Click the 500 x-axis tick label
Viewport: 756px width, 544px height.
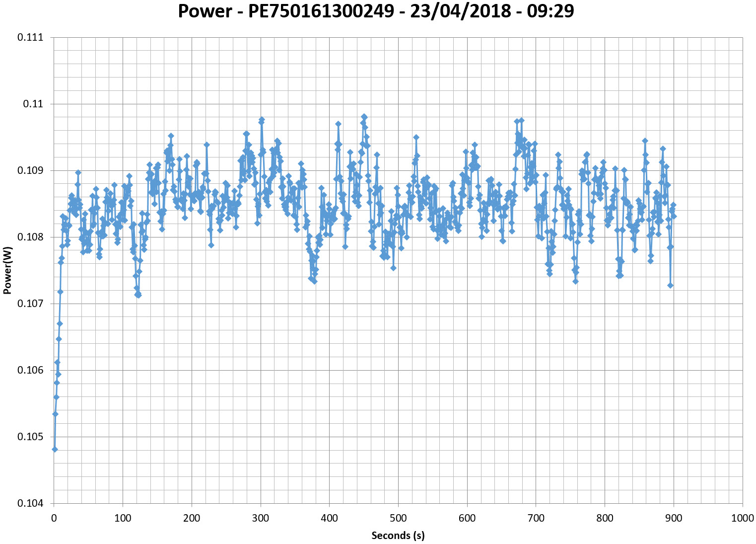point(398,518)
